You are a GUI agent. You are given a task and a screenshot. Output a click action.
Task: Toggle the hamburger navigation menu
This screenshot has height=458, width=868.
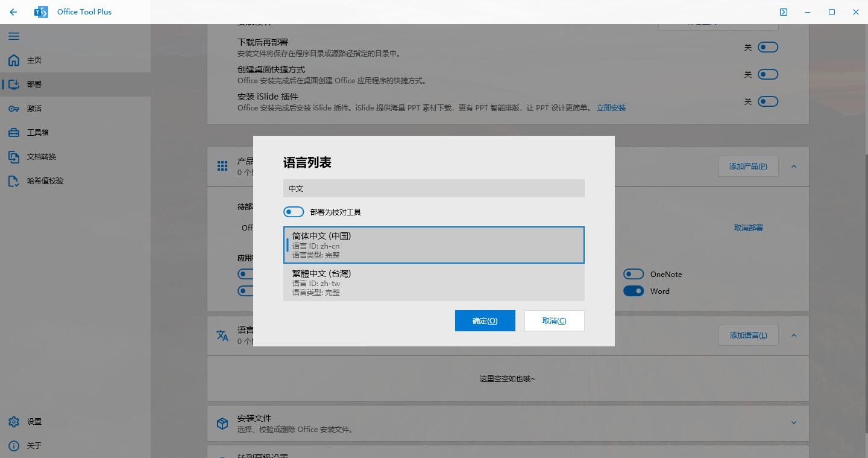14,36
